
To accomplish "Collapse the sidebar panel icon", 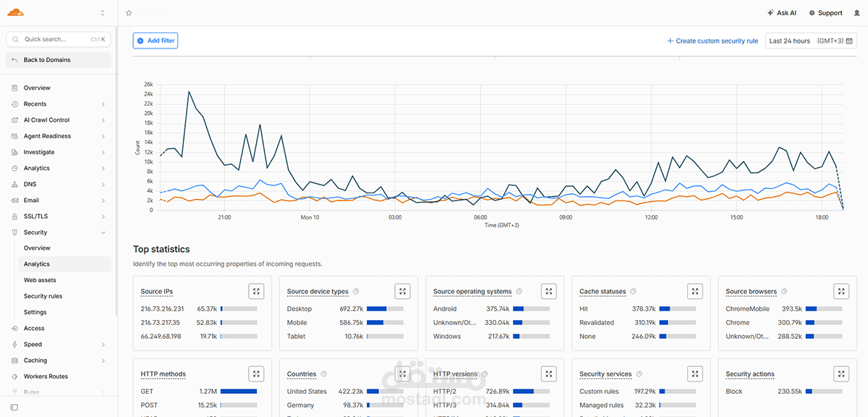I will pyautogui.click(x=14, y=408).
